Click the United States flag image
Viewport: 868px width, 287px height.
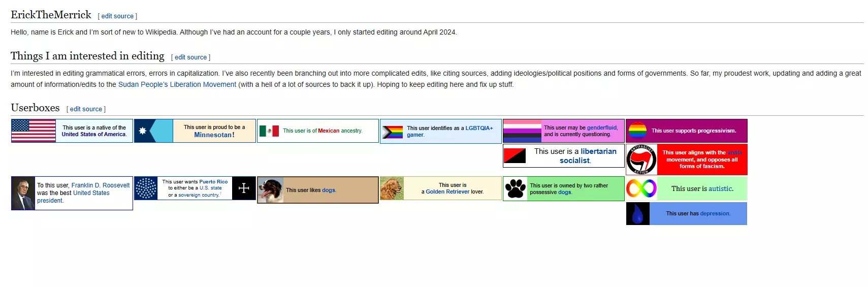(34, 131)
